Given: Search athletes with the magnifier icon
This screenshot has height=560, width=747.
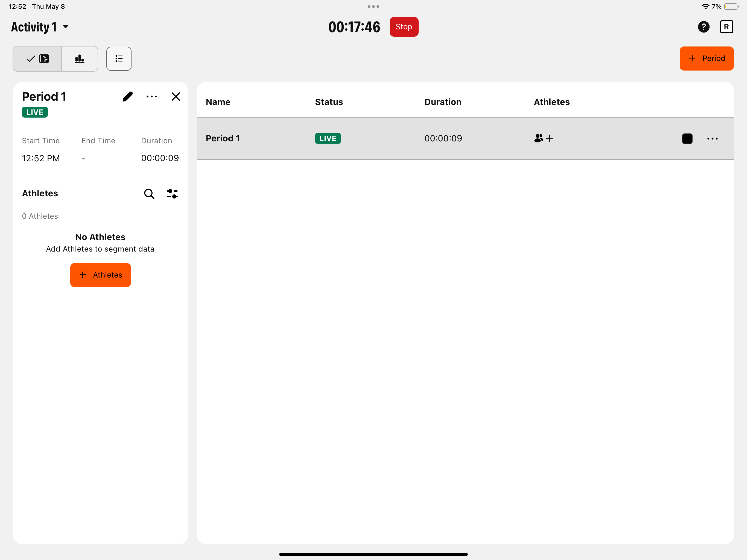Looking at the screenshot, I should pyautogui.click(x=149, y=194).
